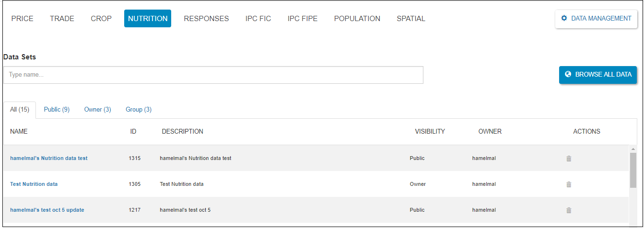Click trash icon for Test Nutrition data
The image size is (644, 228).
click(569, 184)
